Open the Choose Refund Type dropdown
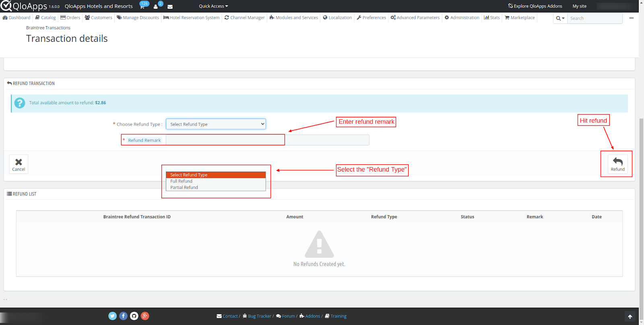The width and height of the screenshot is (644, 325). click(x=216, y=124)
